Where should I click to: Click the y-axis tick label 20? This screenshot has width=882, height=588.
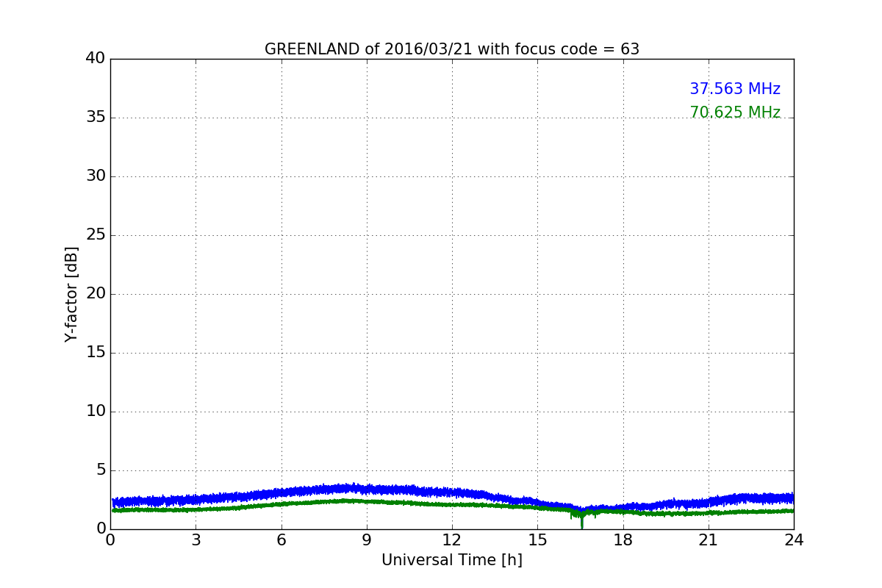tap(96, 293)
